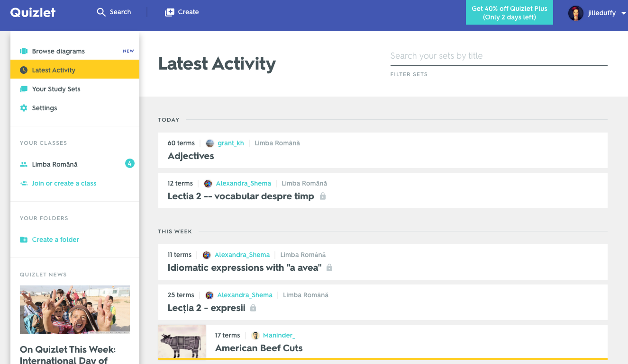The height and width of the screenshot is (364, 628).
Task: Expand the Filter Sets option
Action: (x=409, y=74)
